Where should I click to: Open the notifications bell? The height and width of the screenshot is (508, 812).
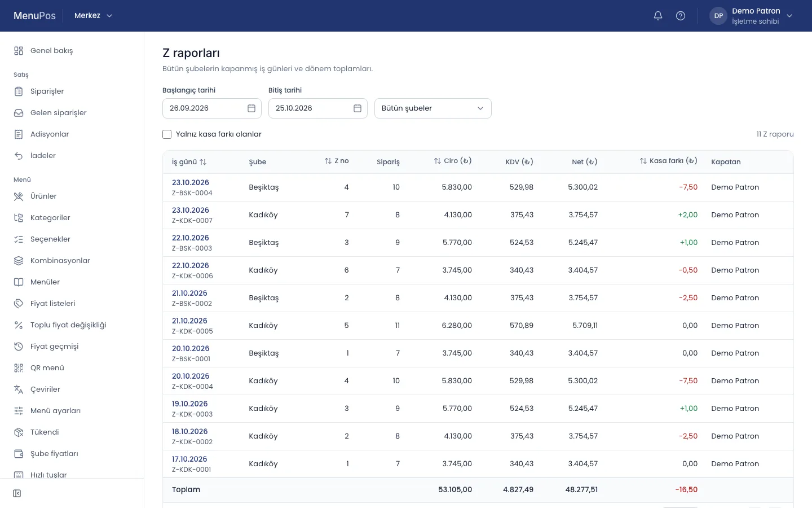(658, 16)
